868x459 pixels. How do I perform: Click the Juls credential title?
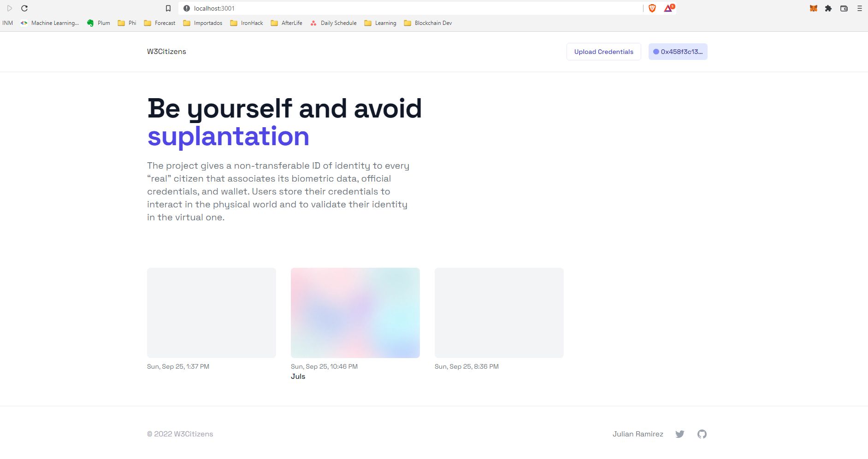coord(298,377)
